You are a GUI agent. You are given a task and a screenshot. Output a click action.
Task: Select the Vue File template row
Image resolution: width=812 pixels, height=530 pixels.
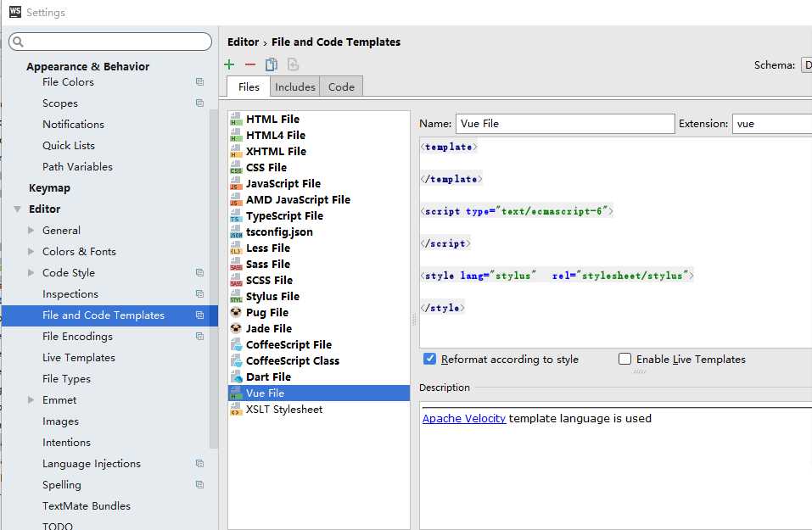click(x=319, y=393)
